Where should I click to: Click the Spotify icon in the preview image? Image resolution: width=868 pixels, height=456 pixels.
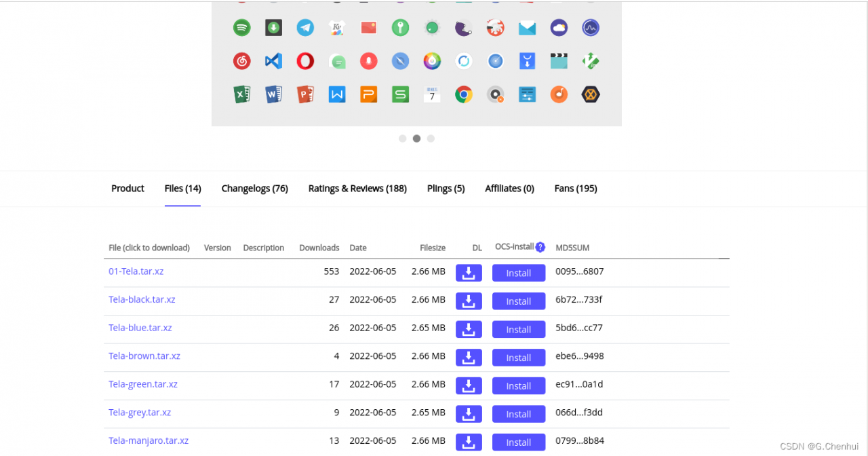[x=241, y=28]
